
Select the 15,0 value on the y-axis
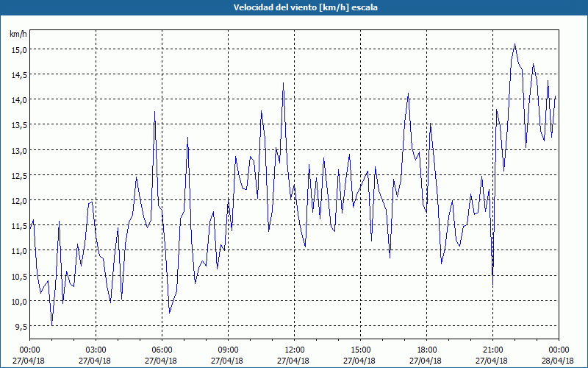pyautogui.click(x=19, y=49)
